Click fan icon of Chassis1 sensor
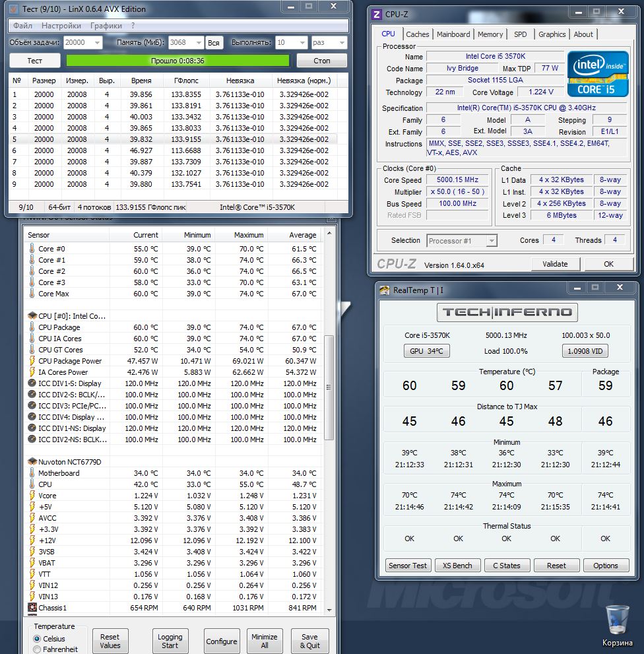 [x=32, y=608]
